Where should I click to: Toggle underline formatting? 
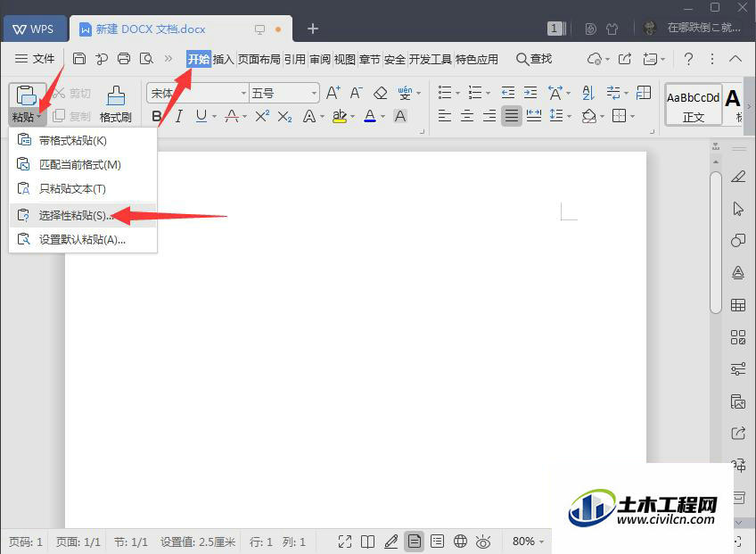coord(201,116)
